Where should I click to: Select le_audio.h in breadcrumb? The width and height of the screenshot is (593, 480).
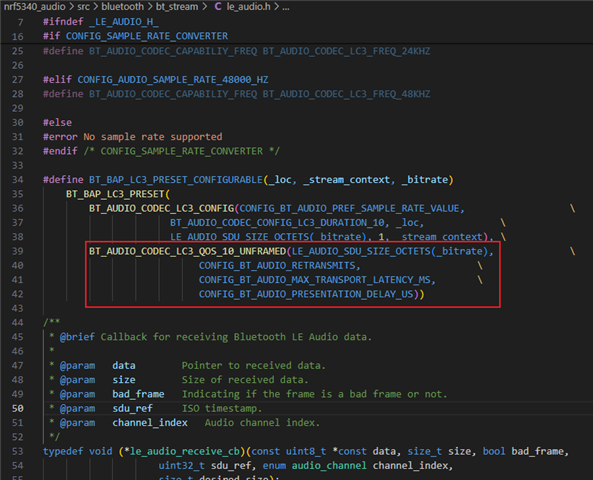[248, 6]
